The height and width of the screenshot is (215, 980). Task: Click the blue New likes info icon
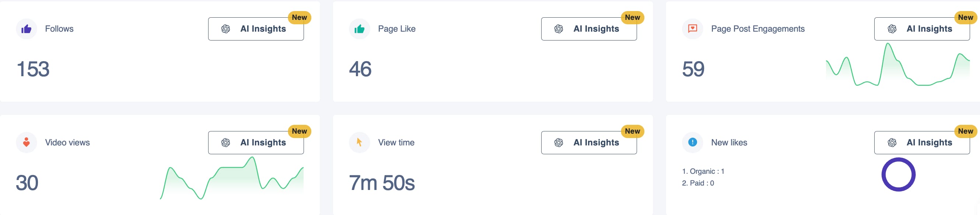click(692, 142)
